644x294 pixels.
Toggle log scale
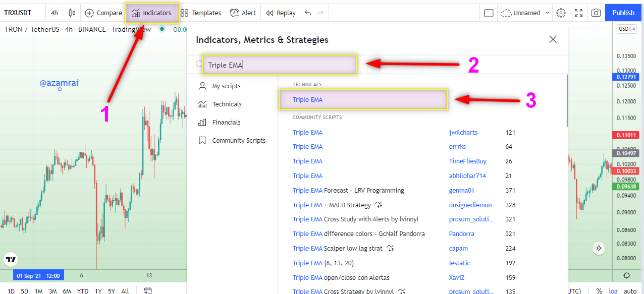[613, 291]
